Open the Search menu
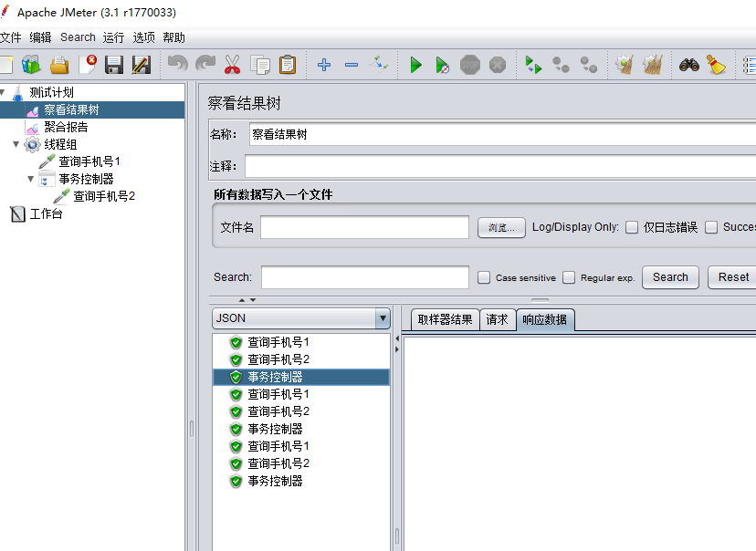The image size is (756, 551). point(78,37)
